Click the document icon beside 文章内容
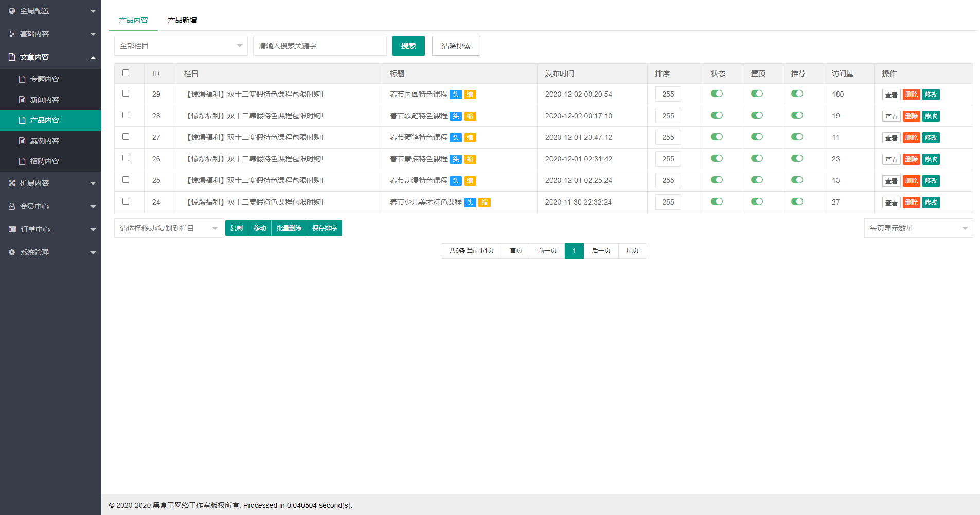Screen dimensions: 980x515 pyautogui.click(x=12, y=57)
